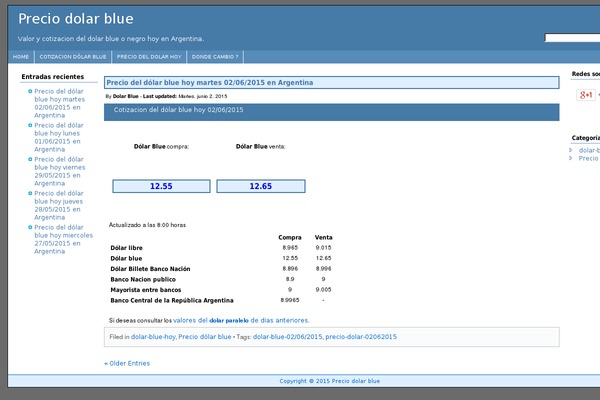
Task: Open dolar-blue-hoy category link in footer
Action: click(x=153, y=337)
